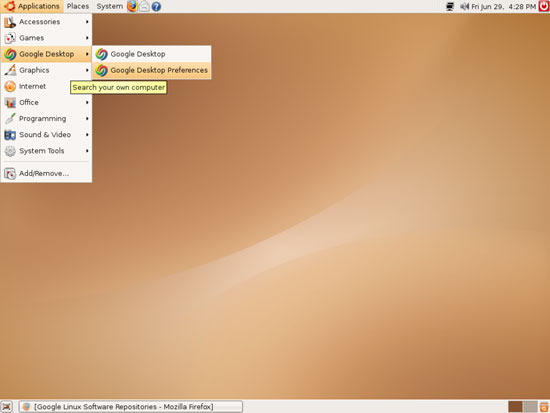Viewport: 550px width, 413px height.
Task: Open the System menu
Action: (x=109, y=6)
